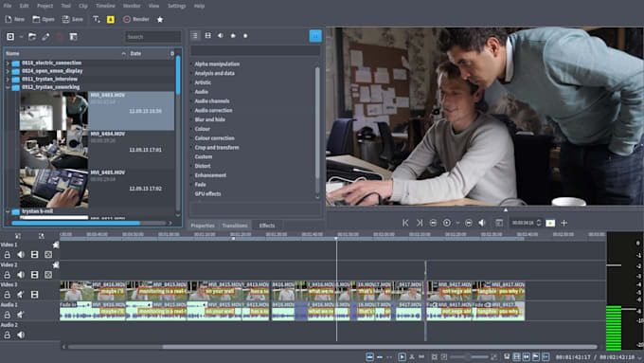
Task: Switch to the Transitions tab
Action: pos(235,226)
